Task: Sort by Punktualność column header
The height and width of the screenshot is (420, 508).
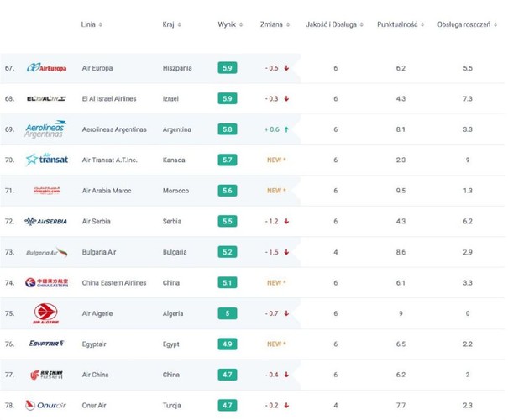Action: pos(399,24)
